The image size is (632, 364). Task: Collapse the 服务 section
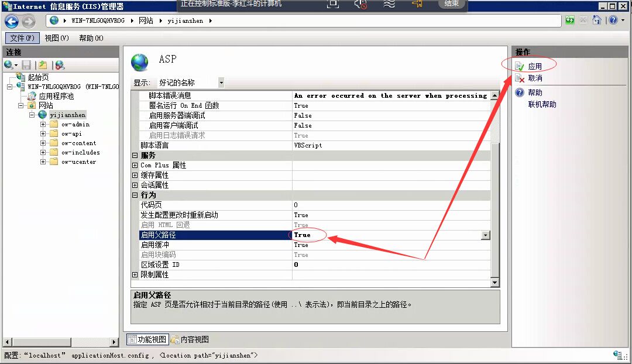tap(135, 155)
